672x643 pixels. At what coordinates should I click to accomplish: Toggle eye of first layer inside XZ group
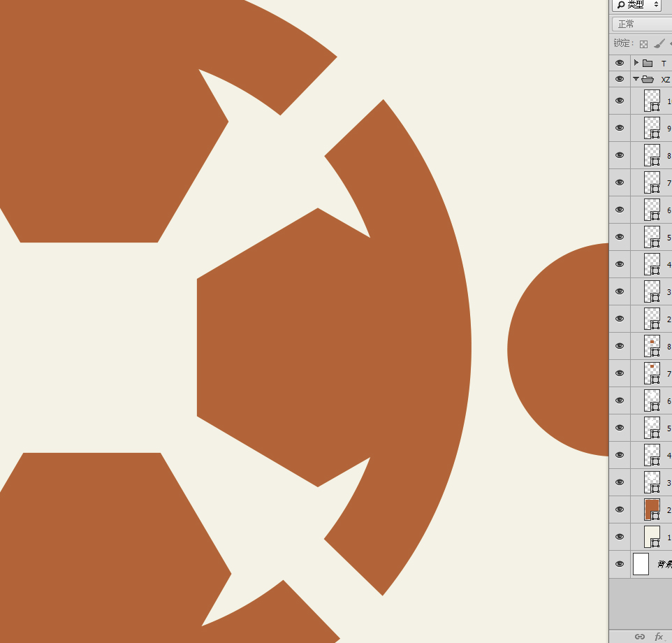(x=620, y=101)
